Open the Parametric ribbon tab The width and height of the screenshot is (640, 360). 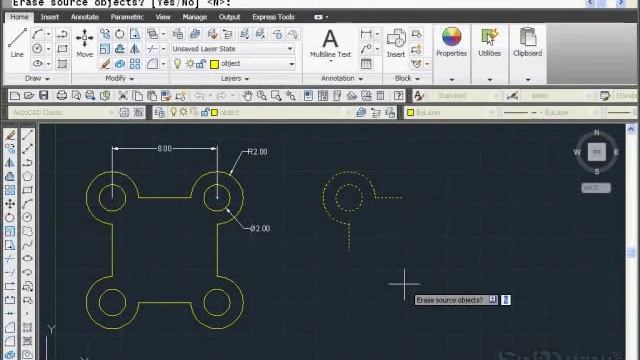[127, 17]
